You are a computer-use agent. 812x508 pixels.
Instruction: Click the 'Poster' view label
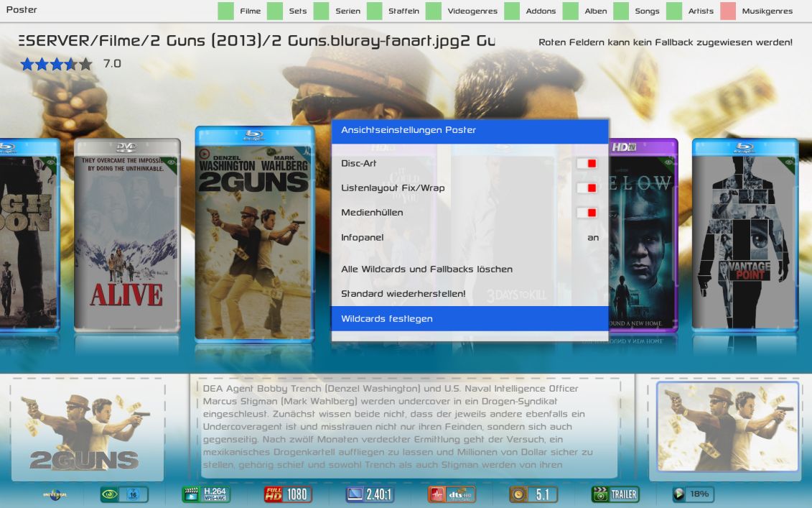click(22, 10)
